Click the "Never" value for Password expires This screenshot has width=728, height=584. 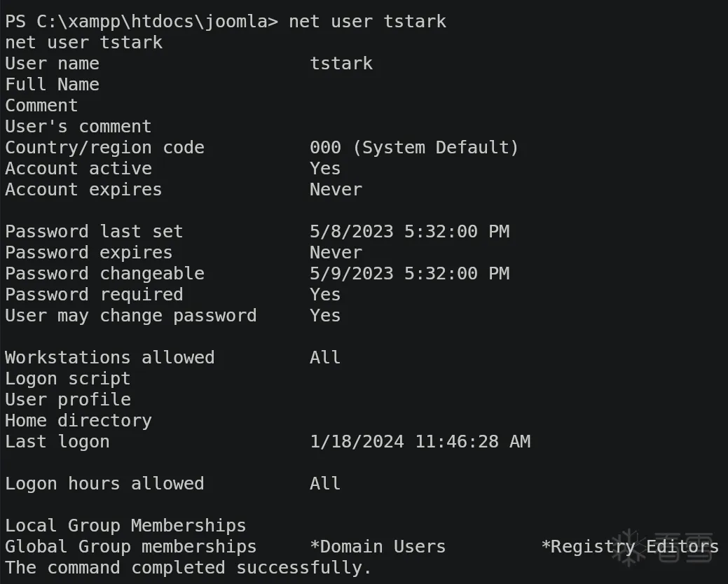[x=336, y=252]
